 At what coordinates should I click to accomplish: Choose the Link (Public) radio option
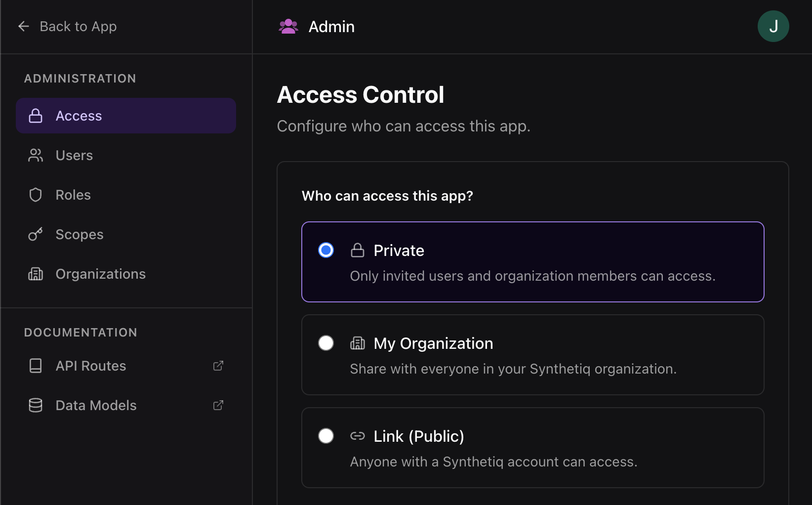pos(326,436)
